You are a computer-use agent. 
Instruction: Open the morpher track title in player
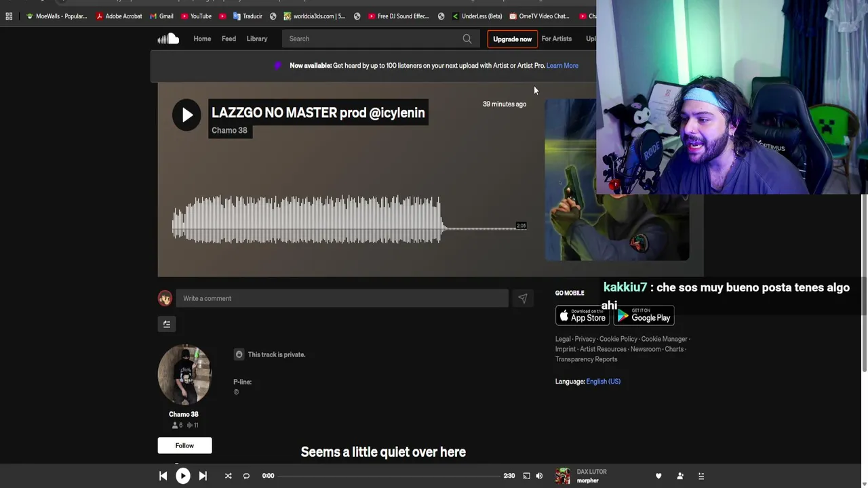588,481
